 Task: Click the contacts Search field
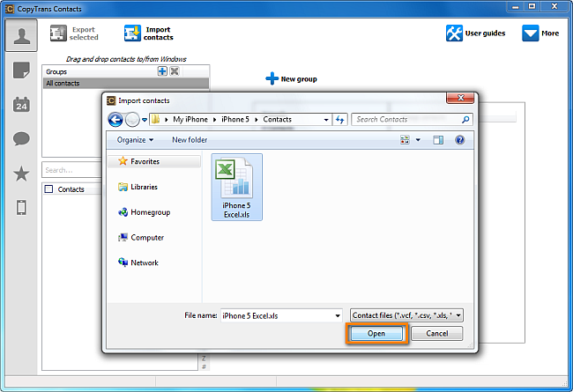pyautogui.click(x=71, y=170)
